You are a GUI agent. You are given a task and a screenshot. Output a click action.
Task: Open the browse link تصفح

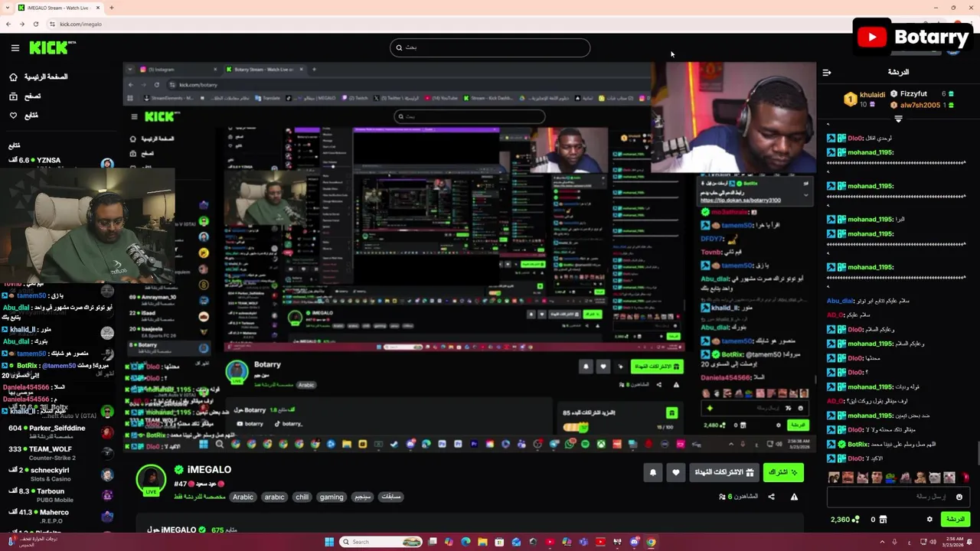click(x=24, y=96)
